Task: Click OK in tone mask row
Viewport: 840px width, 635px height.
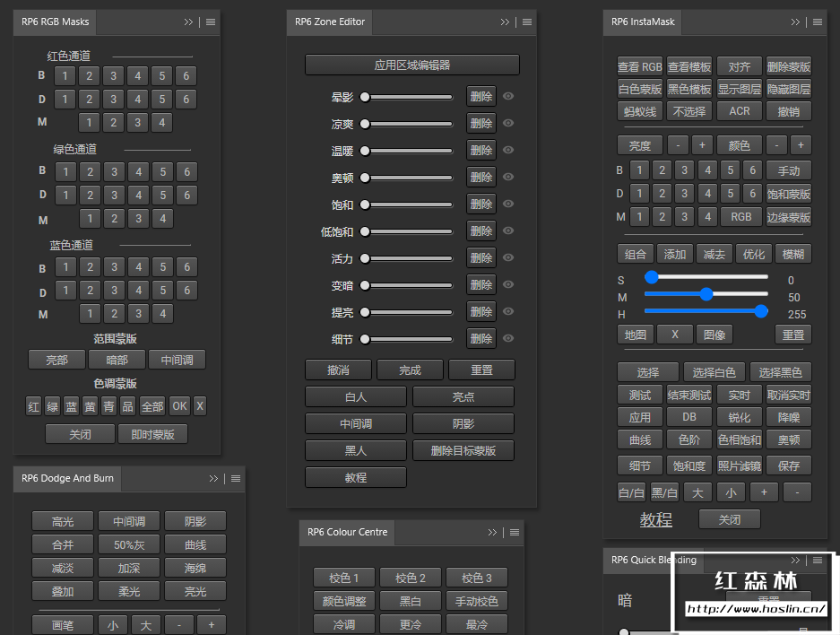Action: (179, 406)
